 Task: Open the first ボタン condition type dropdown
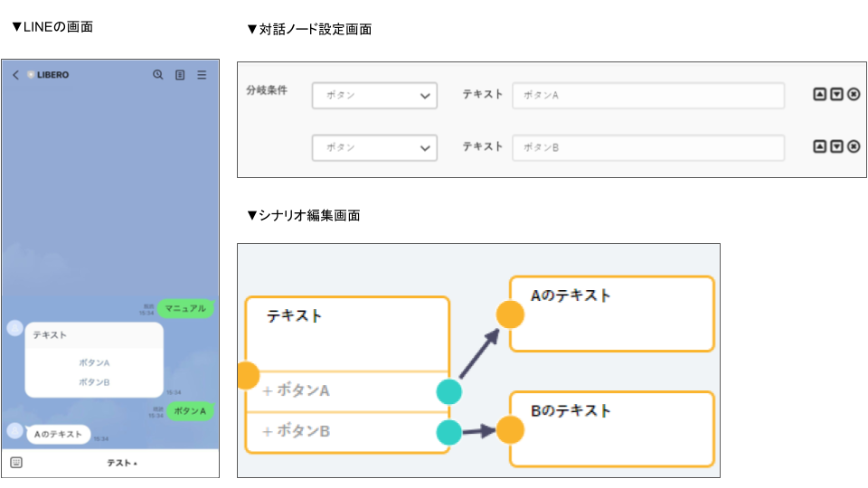coord(374,96)
